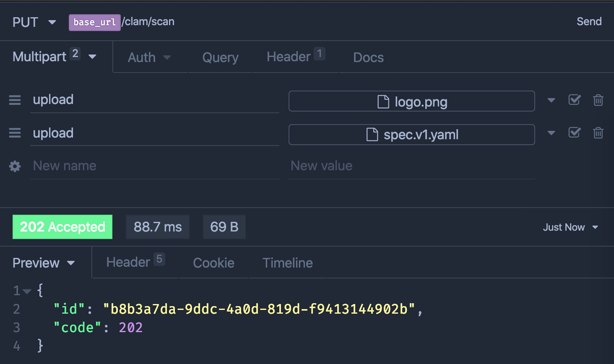Click the New value input field
The height and width of the screenshot is (364, 614).
[412, 166]
